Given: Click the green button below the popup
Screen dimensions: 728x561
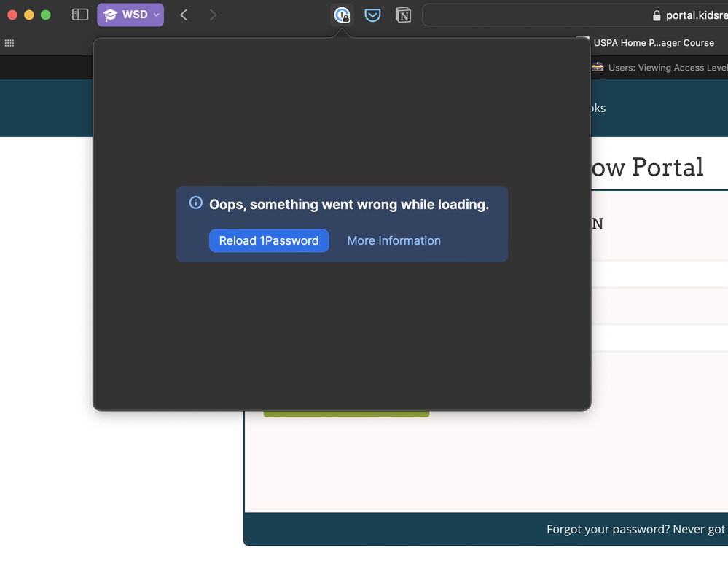Looking at the screenshot, I should (346, 414).
